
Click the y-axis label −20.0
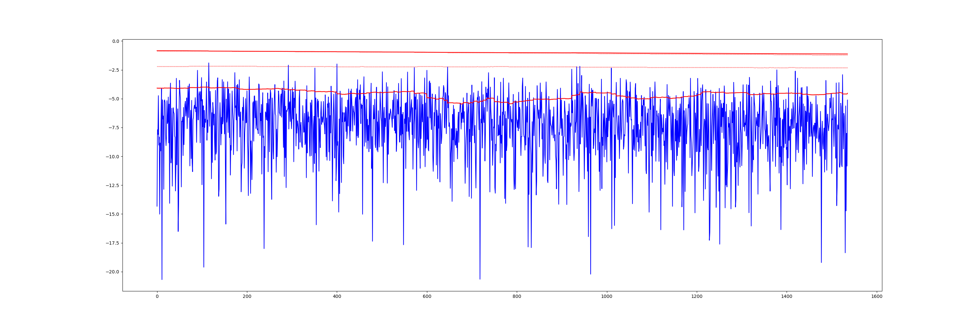[x=112, y=272]
